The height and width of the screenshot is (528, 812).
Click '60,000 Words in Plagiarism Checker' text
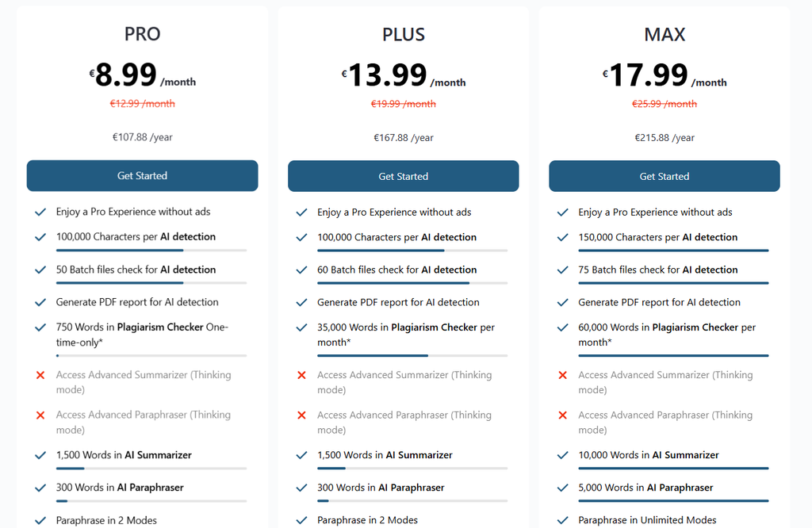click(667, 335)
